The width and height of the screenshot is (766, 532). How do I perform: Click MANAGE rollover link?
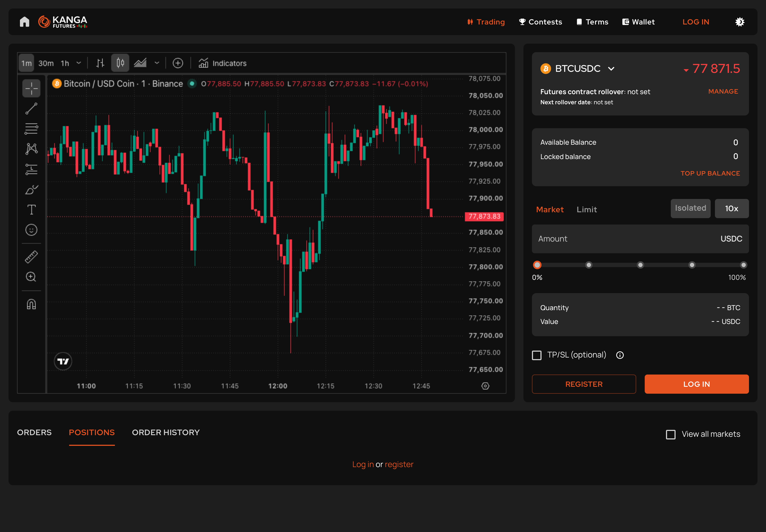tap(723, 91)
